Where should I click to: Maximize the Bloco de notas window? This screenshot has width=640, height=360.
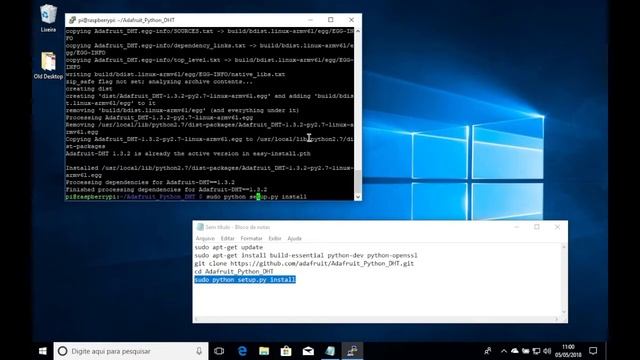tap(537, 227)
